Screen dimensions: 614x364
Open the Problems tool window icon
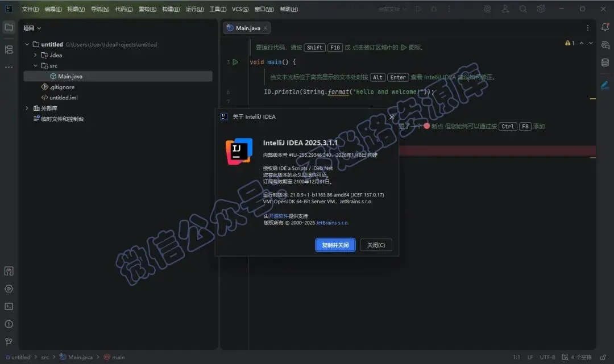point(9,324)
